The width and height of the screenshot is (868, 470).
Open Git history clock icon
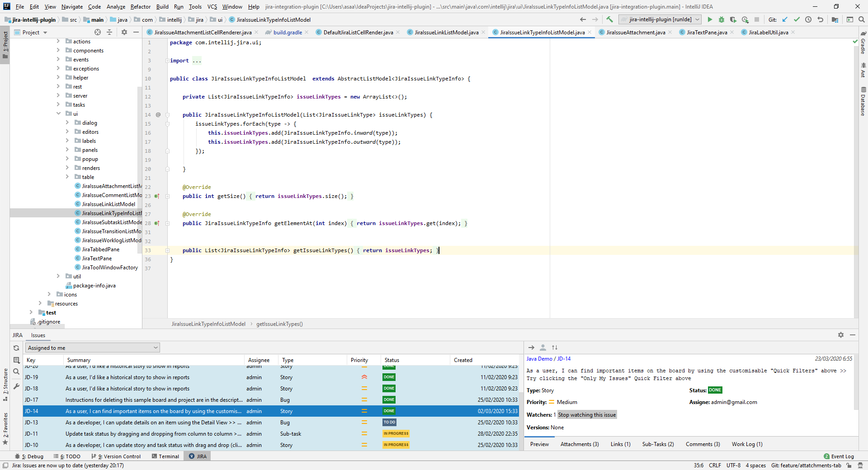tap(808, 19)
